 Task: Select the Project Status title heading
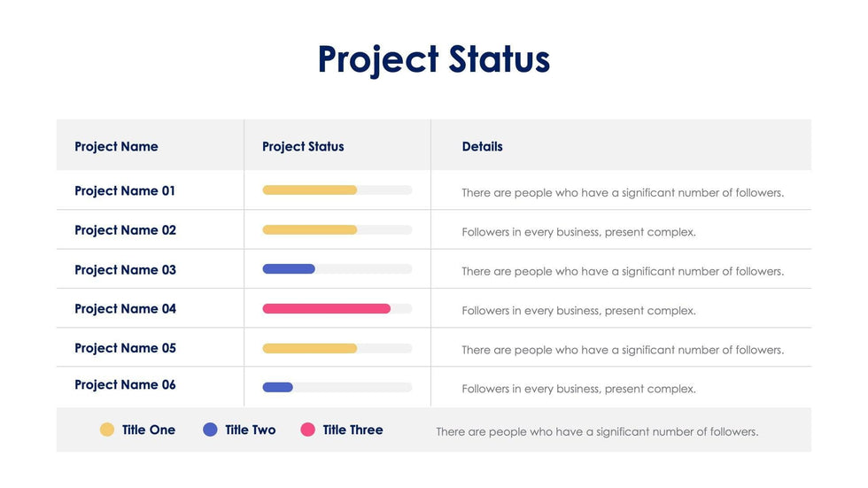click(434, 59)
